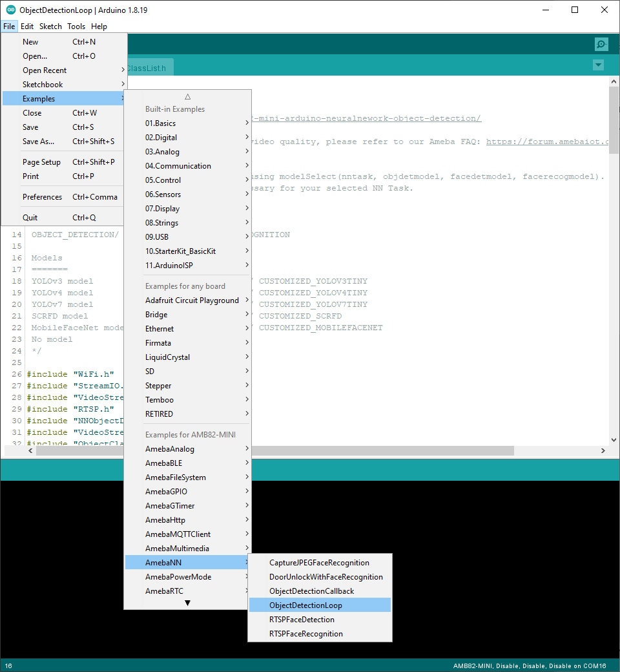This screenshot has height=672, width=620.
Task: Click the tab options dropdown arrow
Action: [x=598, y=65]
